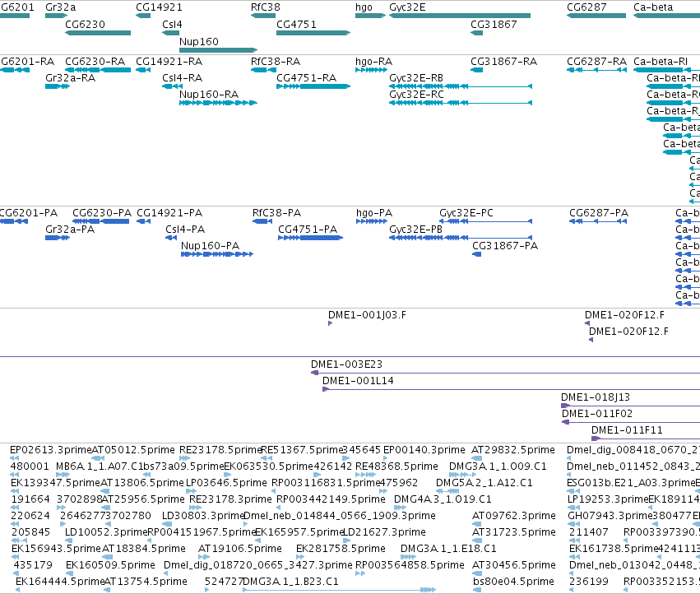Select the Gyc32E-RB transcript label
Viewport: 700px width, 594px height.
416,78
